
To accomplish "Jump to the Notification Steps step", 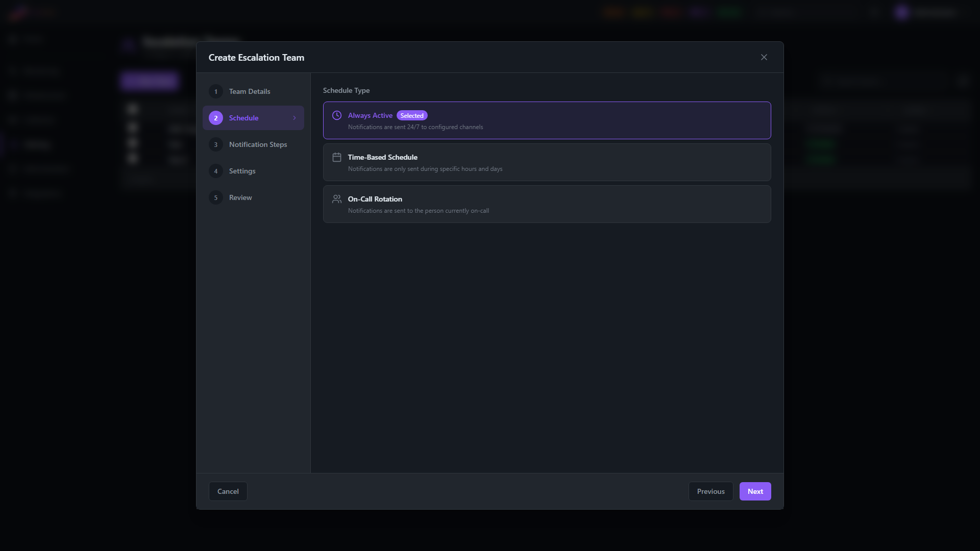I will (x=253, y=144).
